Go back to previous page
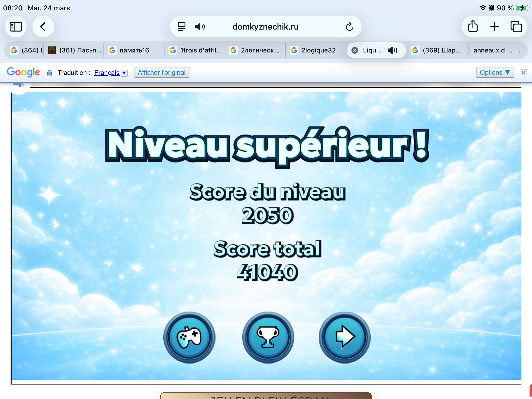Image resolution: width=532 pixels, height=399 pixels. point(43,27)
